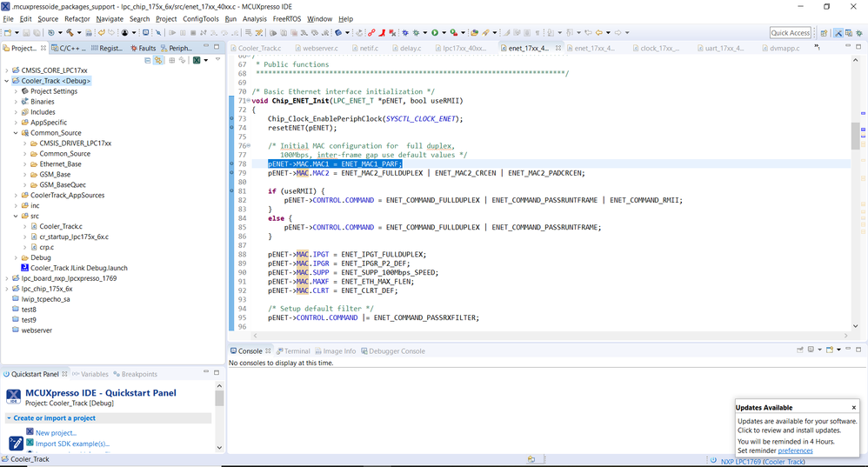Click the user profile toolbar icon
Screen dimensions: 868x467
tap(125, 33)
